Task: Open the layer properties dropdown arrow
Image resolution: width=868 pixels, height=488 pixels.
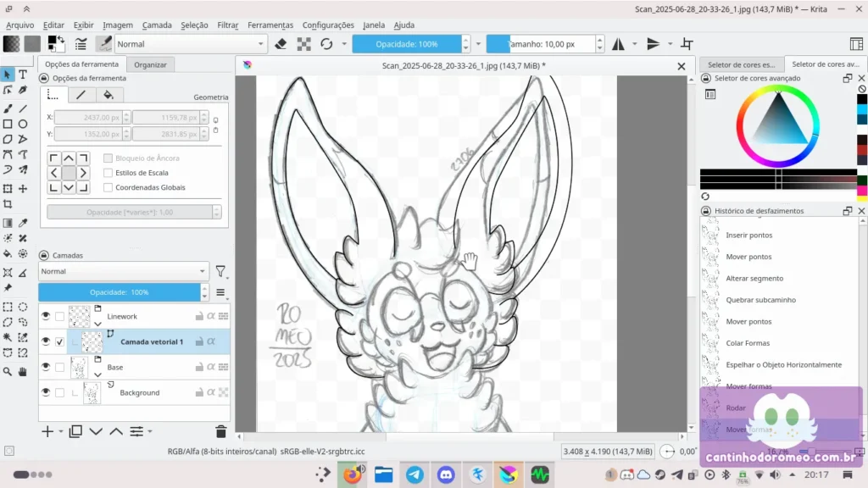Action: click(150, 431)
